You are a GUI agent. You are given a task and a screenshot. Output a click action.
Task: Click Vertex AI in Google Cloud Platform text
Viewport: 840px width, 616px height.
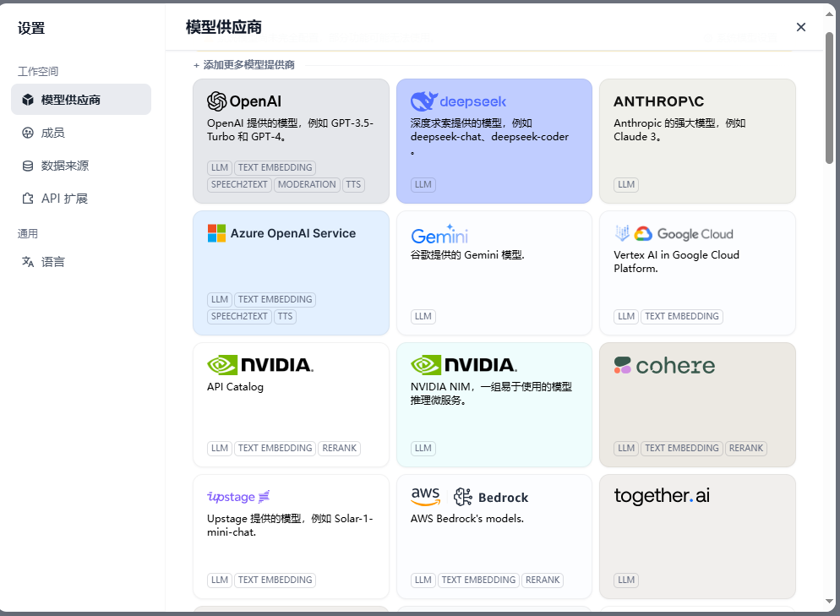coord(677,262)
